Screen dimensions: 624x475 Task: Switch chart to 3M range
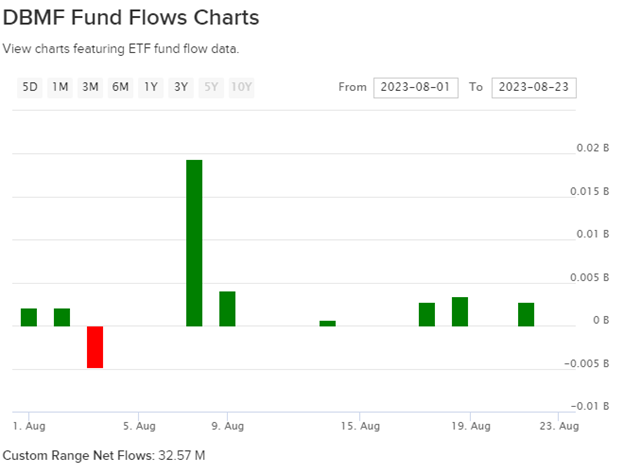click(90, 87)
